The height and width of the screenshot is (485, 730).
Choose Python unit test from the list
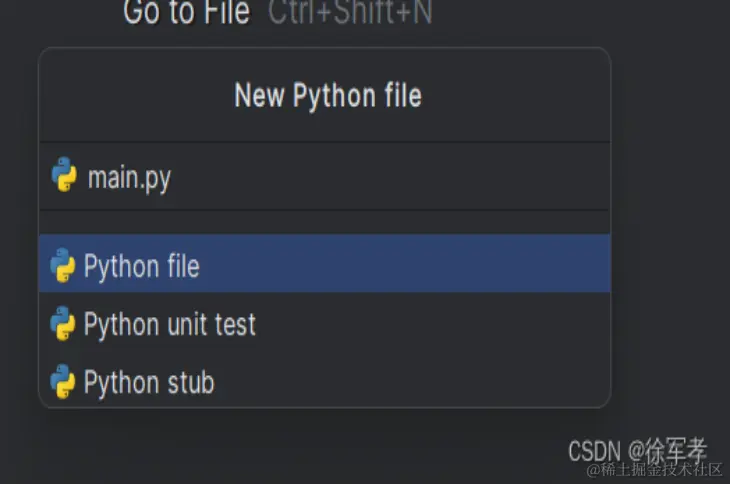[x=324, y=323]
